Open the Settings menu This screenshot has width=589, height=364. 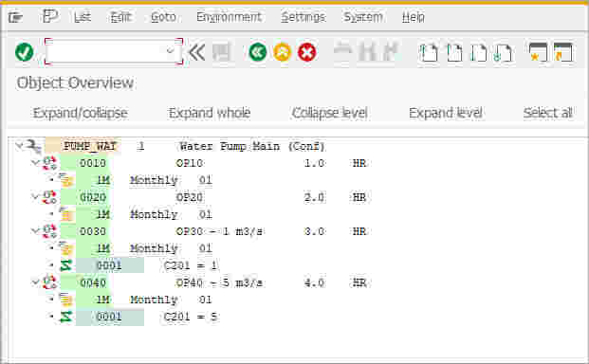pos(304,17)
